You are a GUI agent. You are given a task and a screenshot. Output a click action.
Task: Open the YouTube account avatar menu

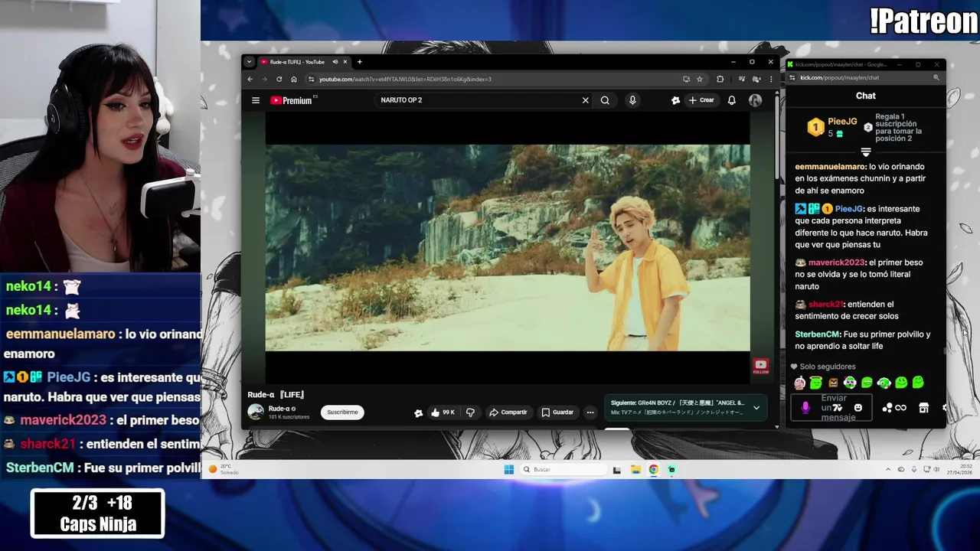(755, 100)
